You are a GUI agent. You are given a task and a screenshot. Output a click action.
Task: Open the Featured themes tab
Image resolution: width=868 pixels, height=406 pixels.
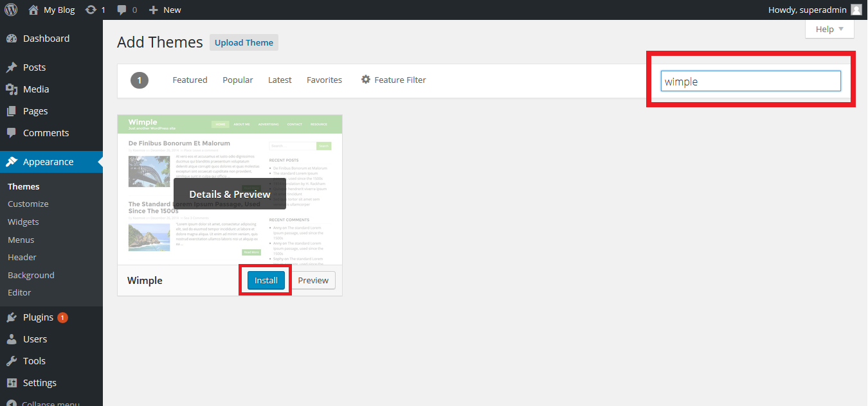(x=190, y=80)
